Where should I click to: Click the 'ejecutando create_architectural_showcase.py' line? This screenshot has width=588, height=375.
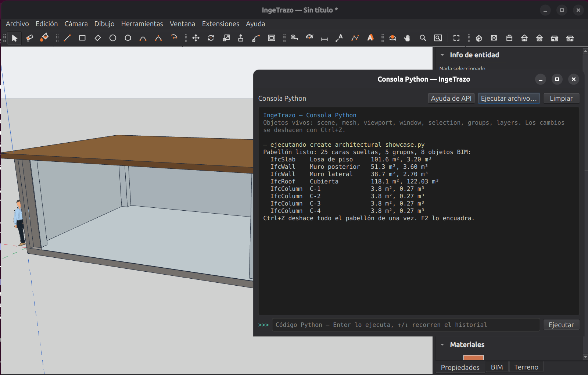tap(344, 145)
